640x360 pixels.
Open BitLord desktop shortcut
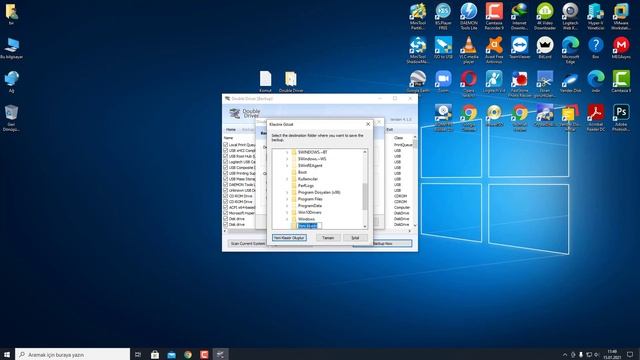(545, 48)
